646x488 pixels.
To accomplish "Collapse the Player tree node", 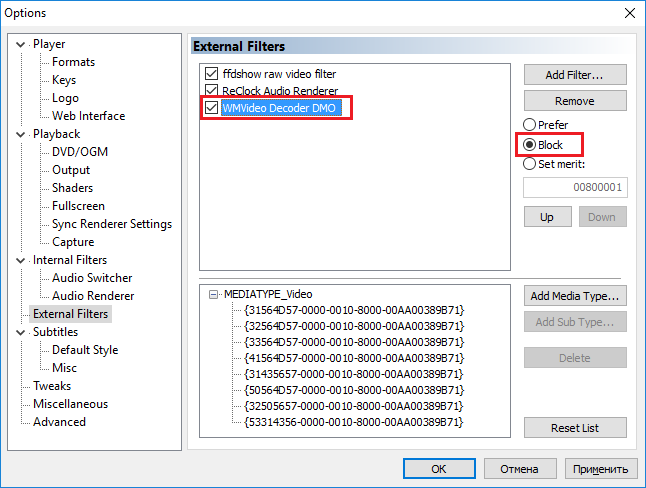I will [x=22, y=44].
